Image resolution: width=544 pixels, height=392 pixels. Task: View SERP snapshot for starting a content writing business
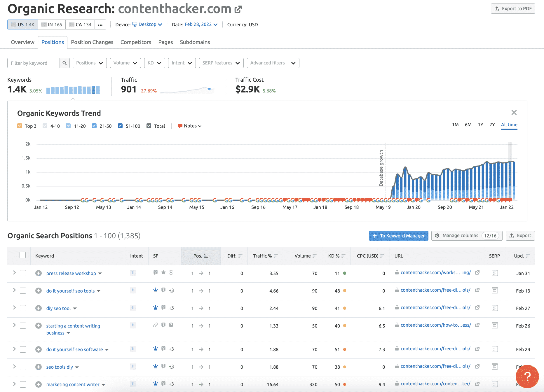point(495,325)
